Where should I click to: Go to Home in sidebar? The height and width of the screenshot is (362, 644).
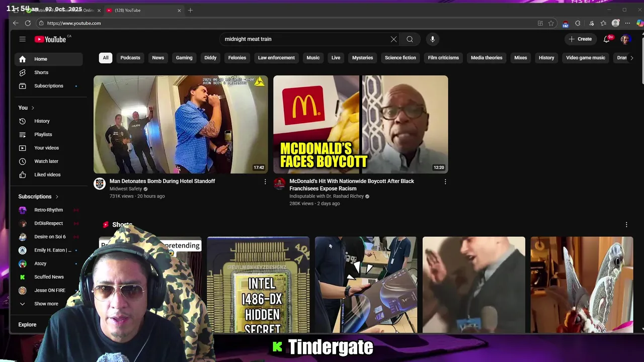tap(48, 59)
